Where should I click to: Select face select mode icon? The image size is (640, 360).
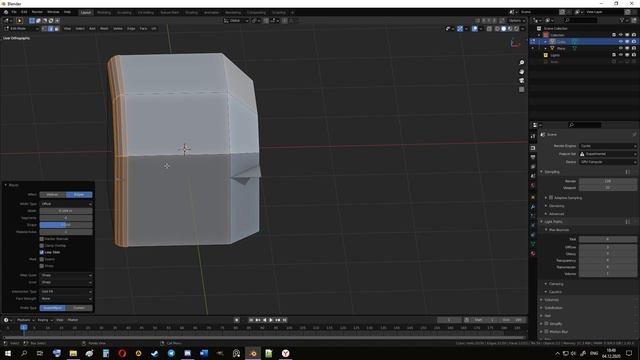(x=57, y=29)
